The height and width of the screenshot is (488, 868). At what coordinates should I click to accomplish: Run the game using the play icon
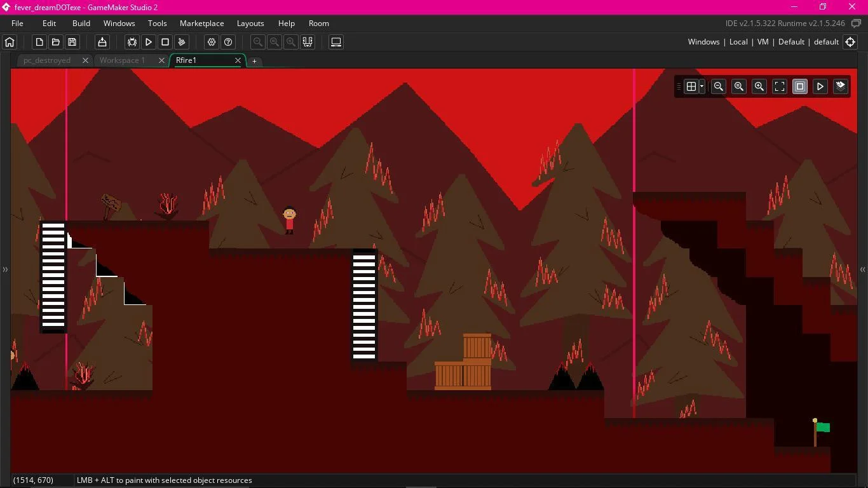[149, 42]
